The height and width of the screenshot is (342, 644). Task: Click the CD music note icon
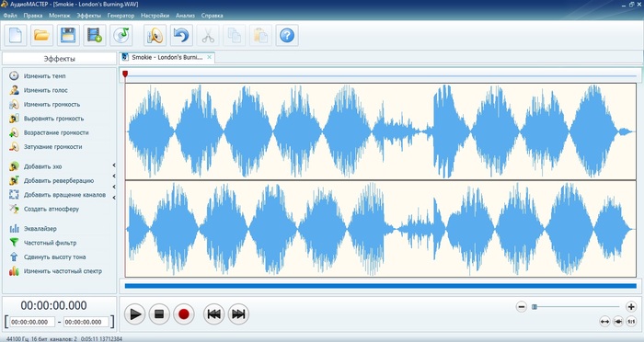(x=121, y=35)
